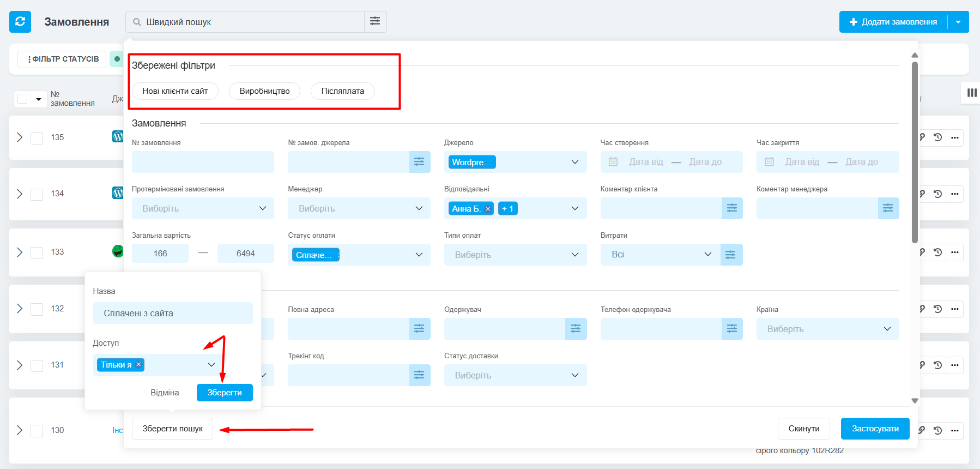Open filter options for Витрати field
This screenshot has height=469, width=980.
coord(731,255)
